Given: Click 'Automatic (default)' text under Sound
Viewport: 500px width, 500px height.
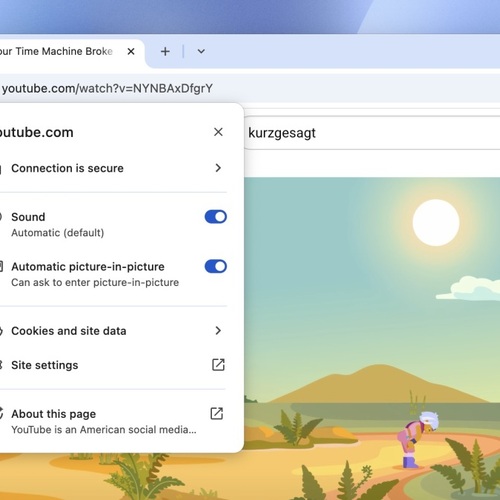Looking at the screenshot, I should pos(58,233).
